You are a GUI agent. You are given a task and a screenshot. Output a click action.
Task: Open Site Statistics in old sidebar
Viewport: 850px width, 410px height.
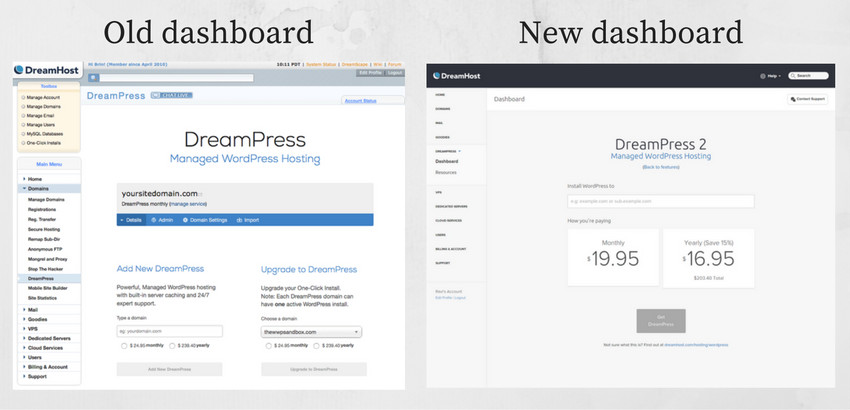coord(42,298)
